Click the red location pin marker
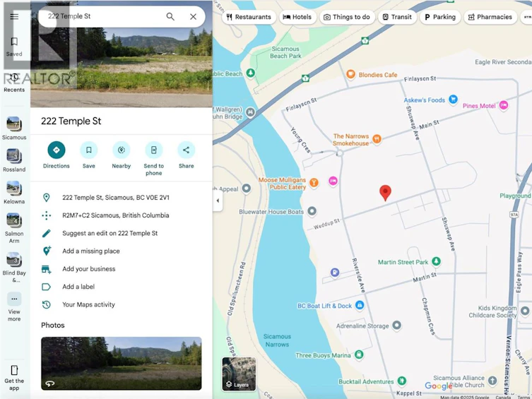The width and height of the screenshot is (532, 399). 385,192
